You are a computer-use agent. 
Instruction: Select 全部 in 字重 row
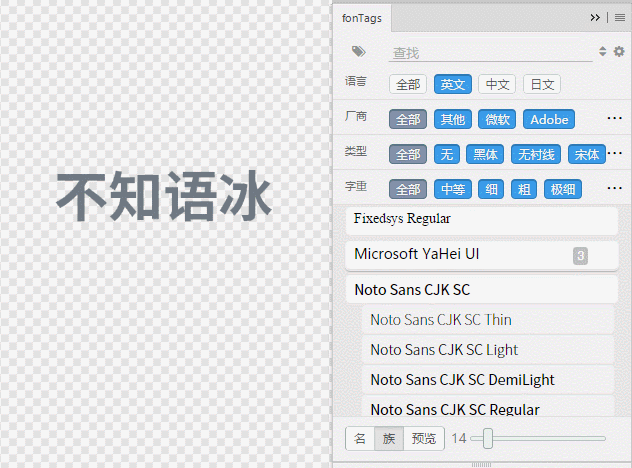pyautogui.click(x=408, y=189)
